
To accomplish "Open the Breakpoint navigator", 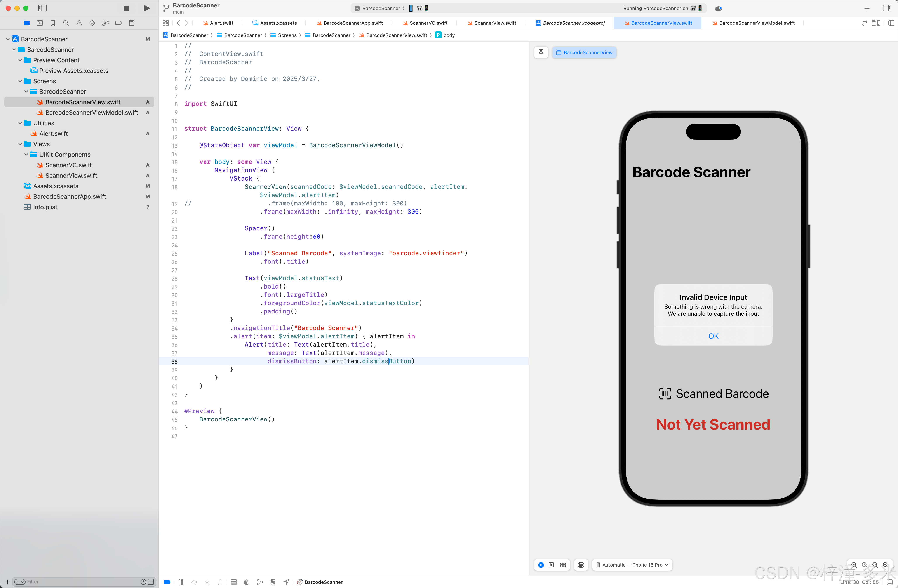I will click(x=118, y=23).
